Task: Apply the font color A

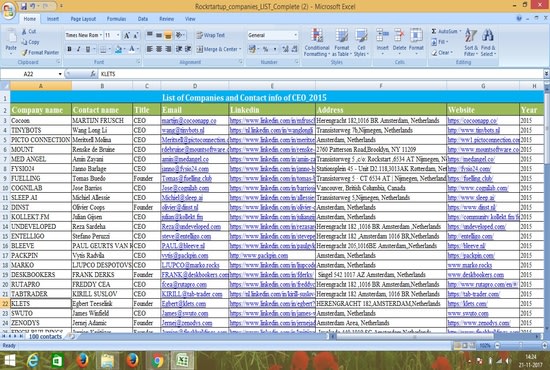Action: pos(132,49)
